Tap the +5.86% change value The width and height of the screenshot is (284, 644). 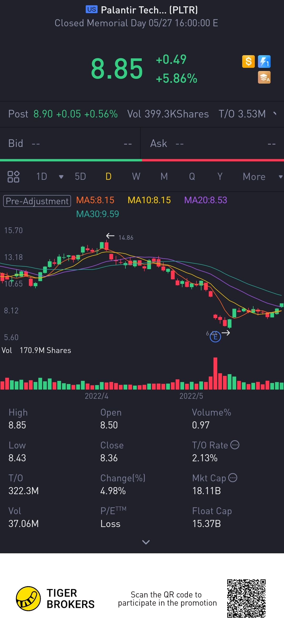pos(177,78)
